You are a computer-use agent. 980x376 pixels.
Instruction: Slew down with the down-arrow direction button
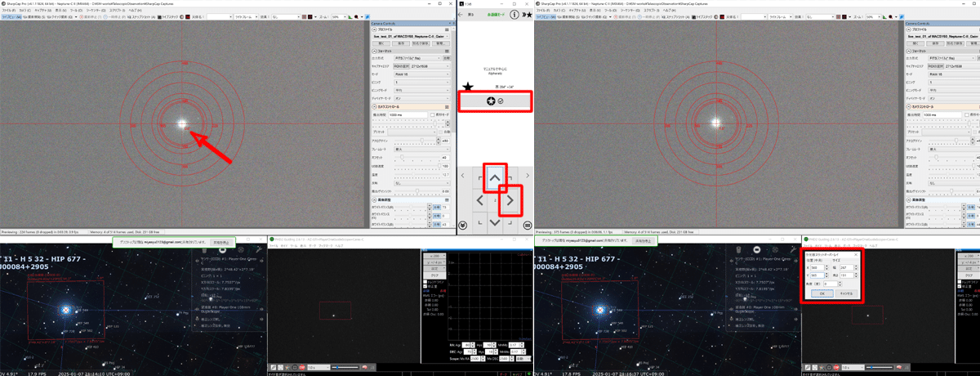click(x=495, y=222)
